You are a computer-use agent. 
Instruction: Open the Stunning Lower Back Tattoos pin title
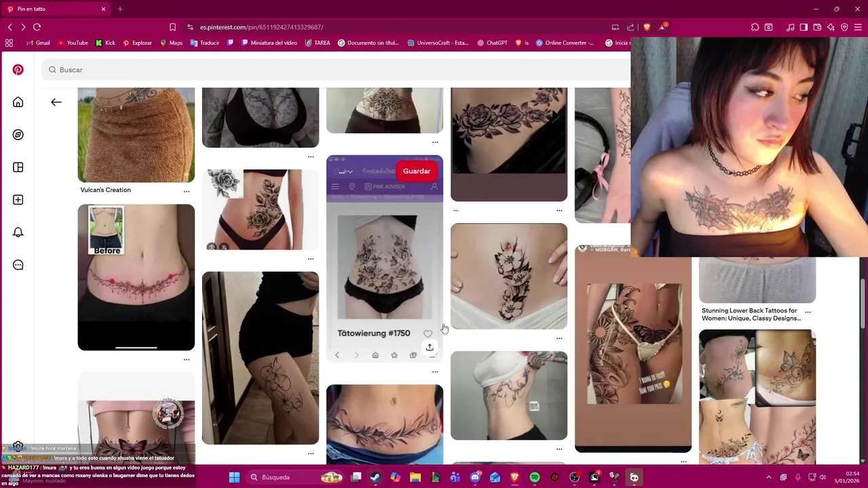click(751, 314)
